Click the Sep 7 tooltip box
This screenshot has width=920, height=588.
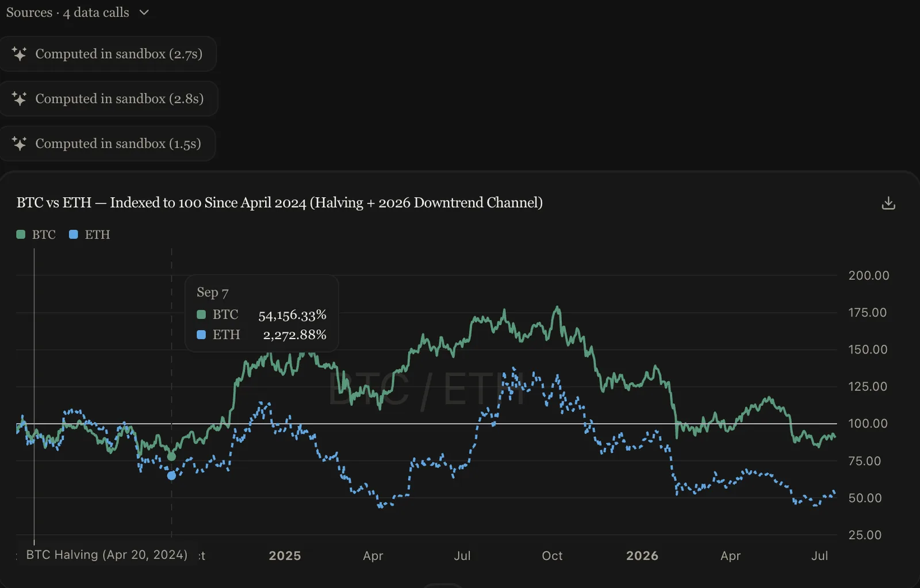click(x=262, y=313)
